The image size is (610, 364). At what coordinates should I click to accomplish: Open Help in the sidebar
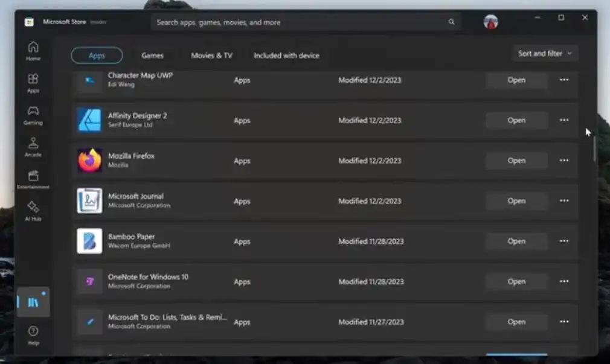point(33,334)
